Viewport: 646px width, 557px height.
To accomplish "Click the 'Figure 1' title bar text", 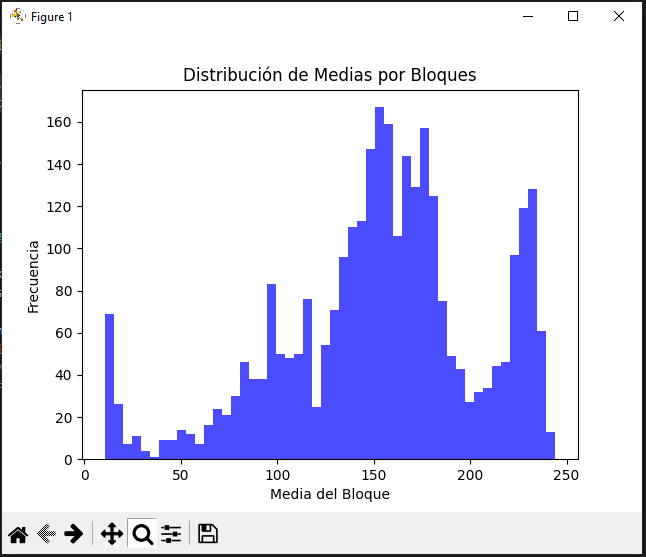I will point(52,17).
